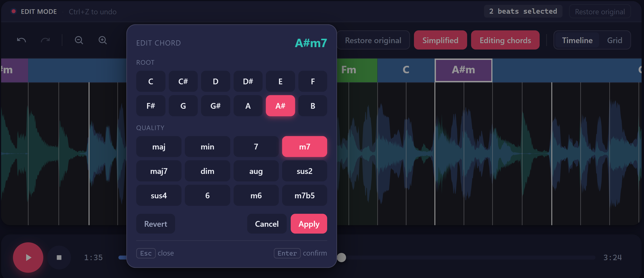Apply the A#m7 chord change
Screen dimensions: 644x278
[309, 224]
